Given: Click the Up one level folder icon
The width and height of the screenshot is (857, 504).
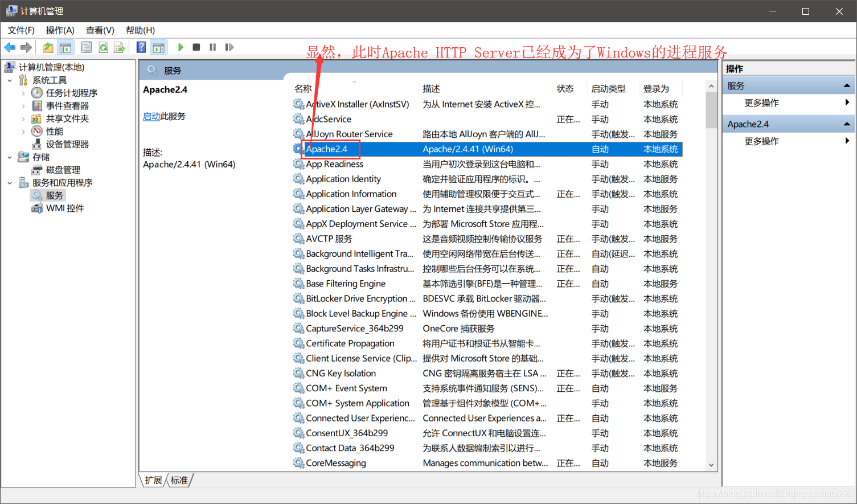Looking at the screenshot, I should 48,47.
